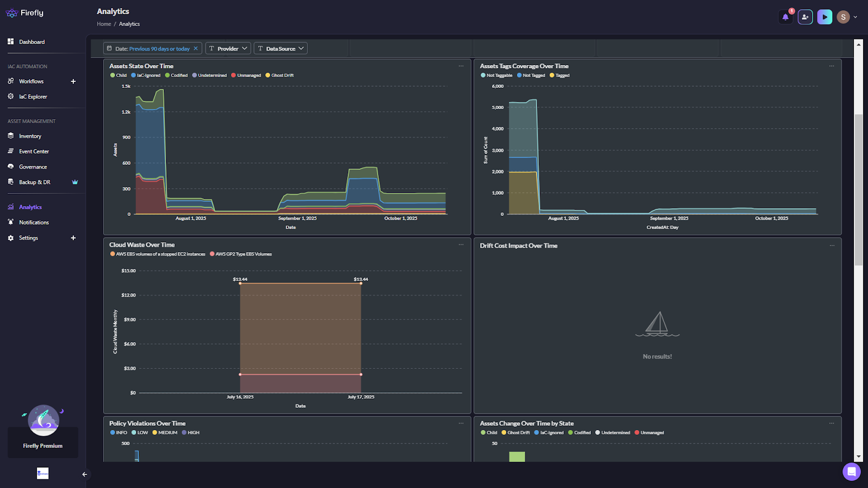This screenshot has width=868, height=488.
Task: Toggle Not Taggable legend item
Action: (x=496, y=75)
